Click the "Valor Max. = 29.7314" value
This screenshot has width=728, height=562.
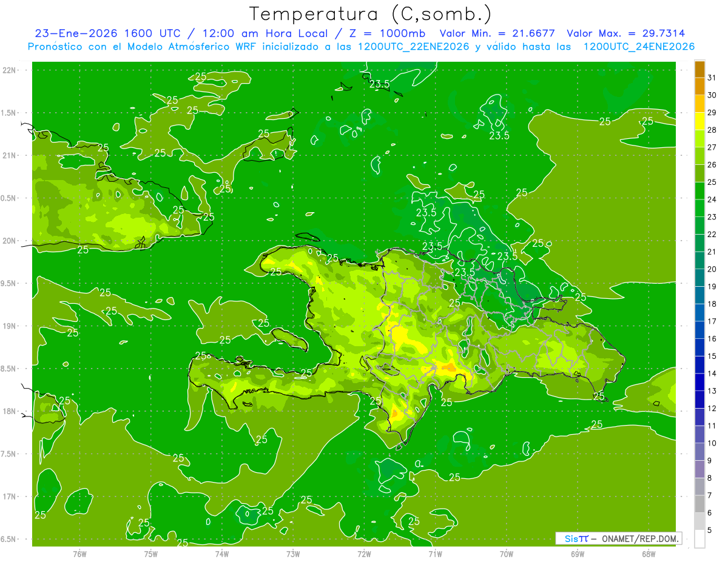tap(626, 34)
